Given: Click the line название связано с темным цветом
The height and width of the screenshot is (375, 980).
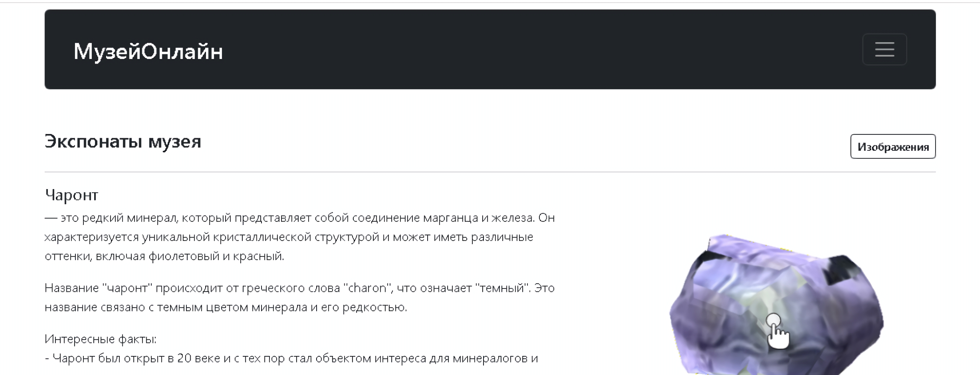Looking at the screenshot, I should (226, 307).
